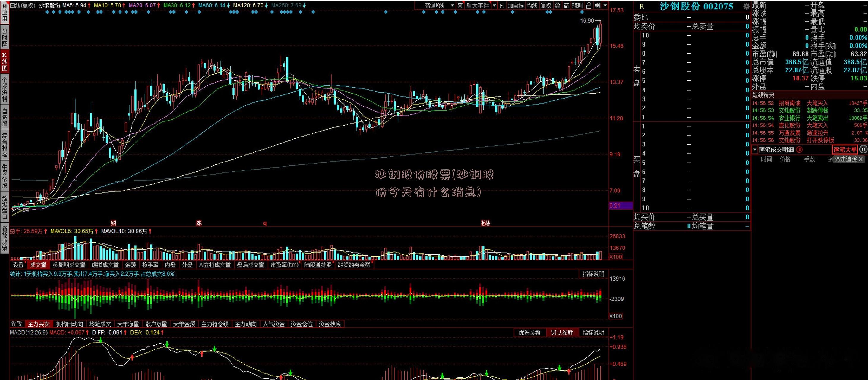Click the 涨 event marker on the chart

[199, 223]
